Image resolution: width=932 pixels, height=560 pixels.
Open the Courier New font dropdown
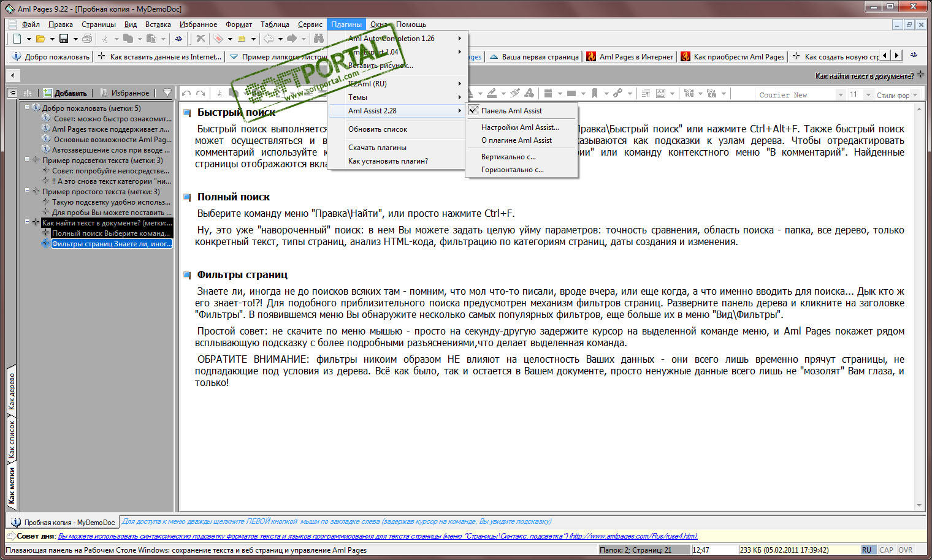click(x=841, y=95)
